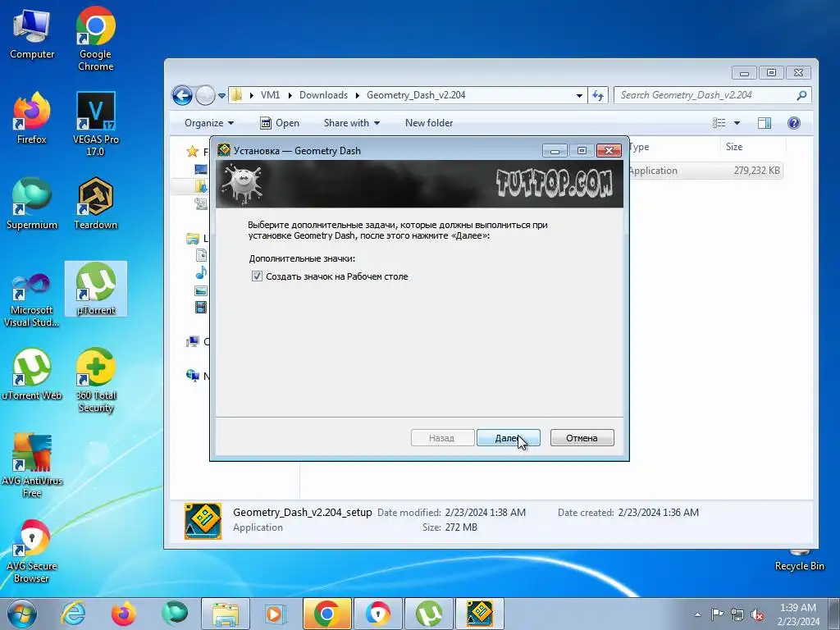Select the 279,232 KB file row
Image resolution: width=840 pixels, height=630 pixels.
coord(706,171)
